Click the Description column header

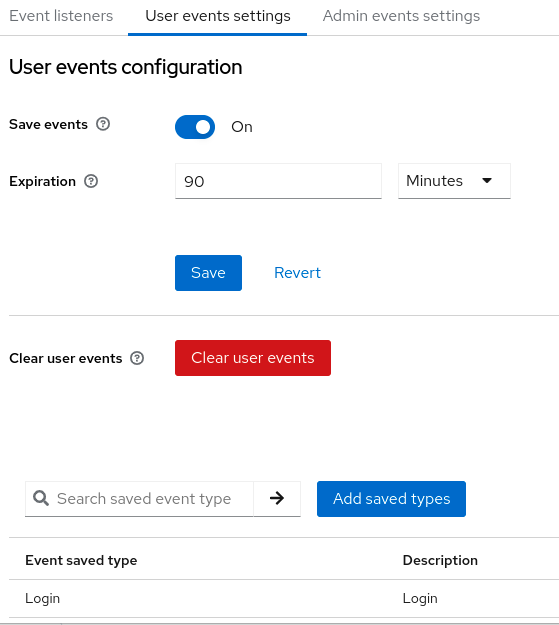click(440, 560)
